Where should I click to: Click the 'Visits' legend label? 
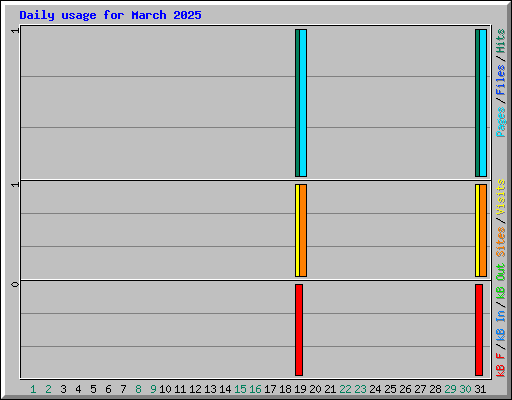501,197
